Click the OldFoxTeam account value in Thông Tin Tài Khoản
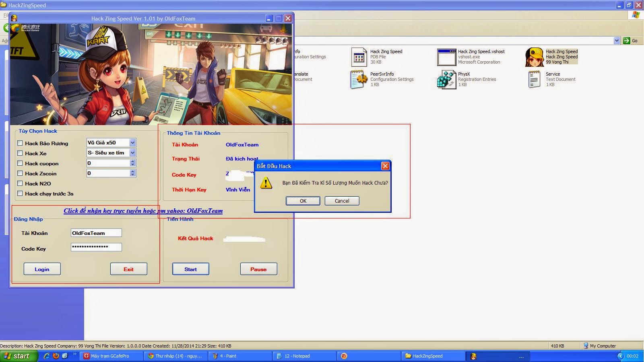This screenshot has width=644, height=362. click(x=242, y=144)
